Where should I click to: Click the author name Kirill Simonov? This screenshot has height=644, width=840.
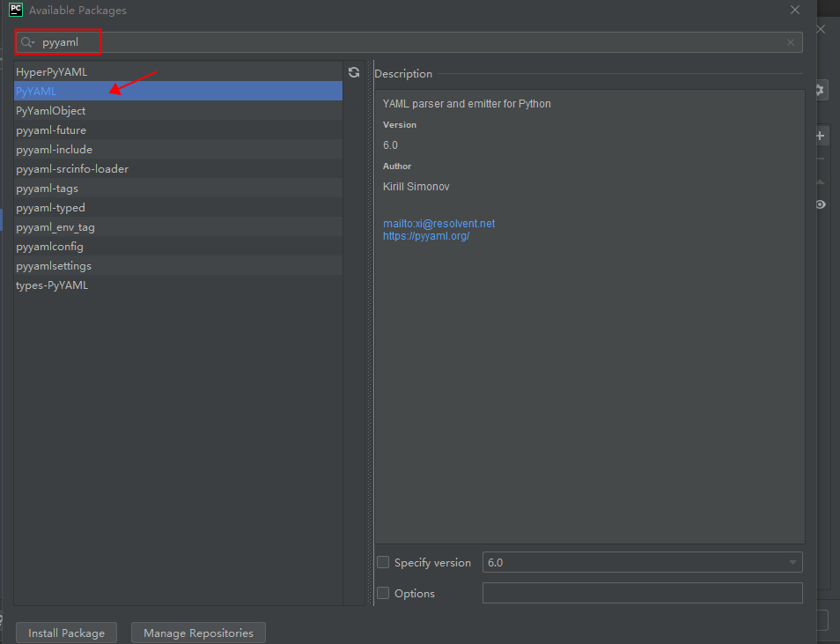tap(416, 187)
